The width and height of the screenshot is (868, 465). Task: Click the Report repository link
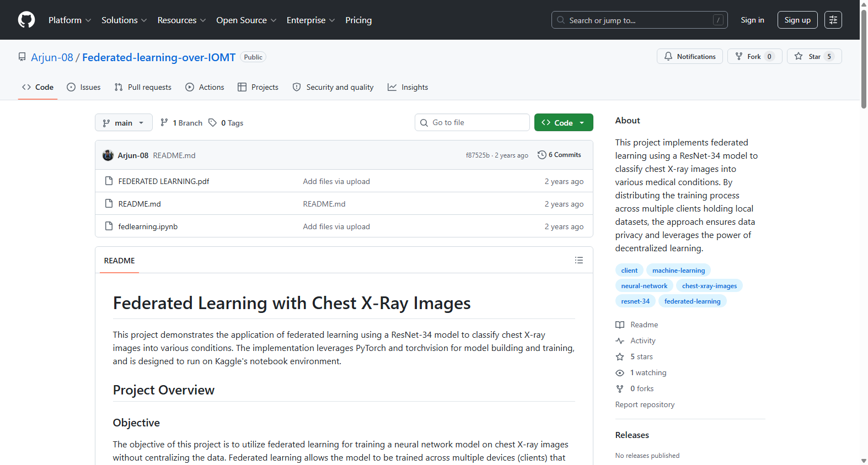(645, 404)
